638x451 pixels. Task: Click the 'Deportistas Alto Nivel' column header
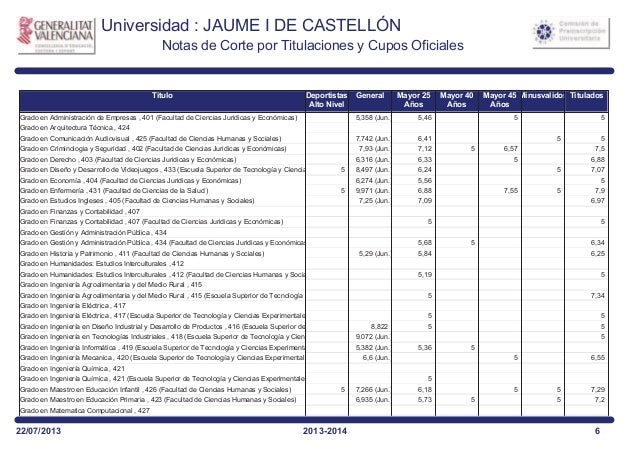click(327, 100)
